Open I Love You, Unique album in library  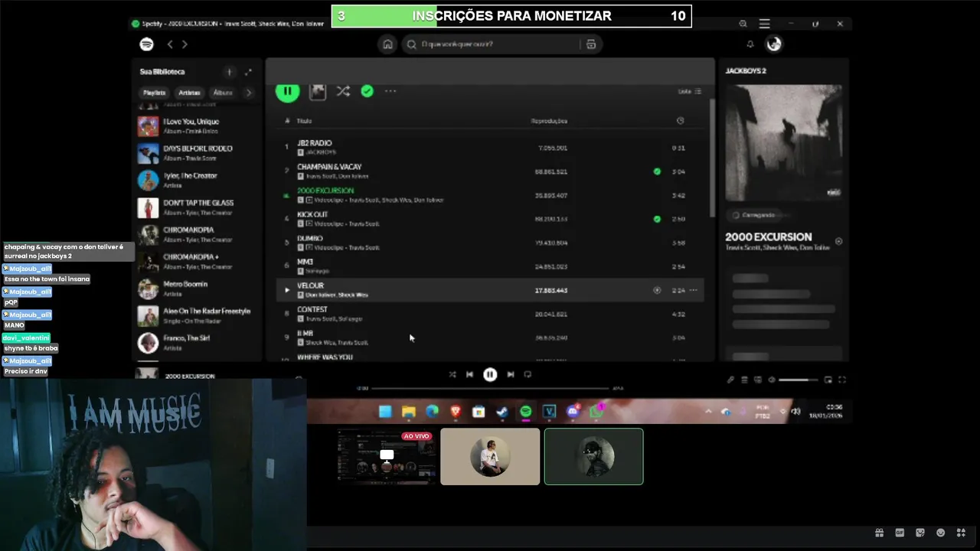(198, 126)
